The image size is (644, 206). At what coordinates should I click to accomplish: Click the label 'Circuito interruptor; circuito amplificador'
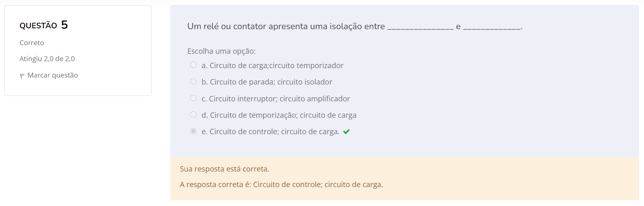point(279,99)
